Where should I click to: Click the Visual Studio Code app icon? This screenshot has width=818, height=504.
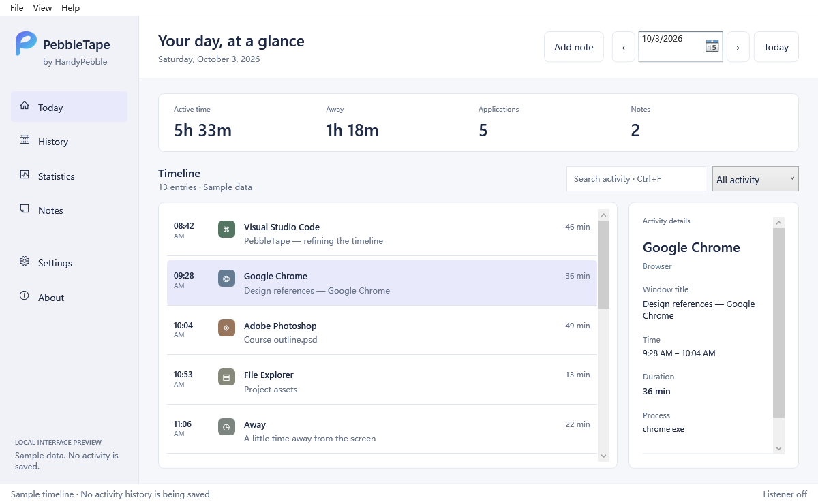pyautogui.click(x=226, y=230)
